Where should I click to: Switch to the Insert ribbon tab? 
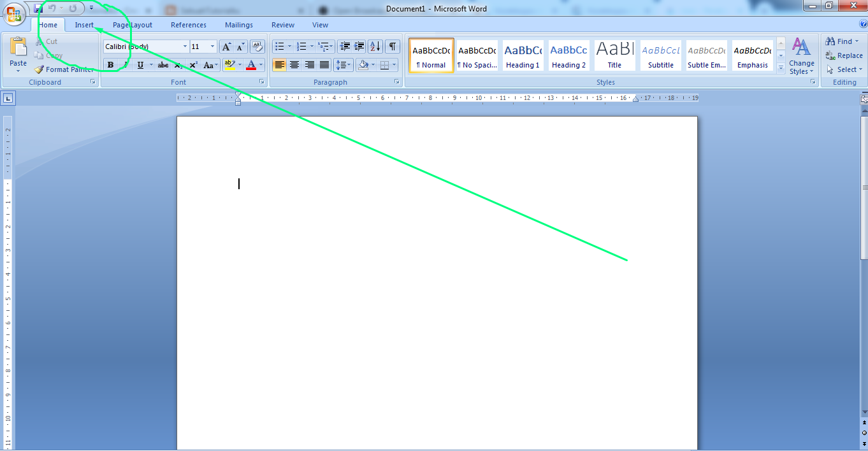click(x=85, y=24)
